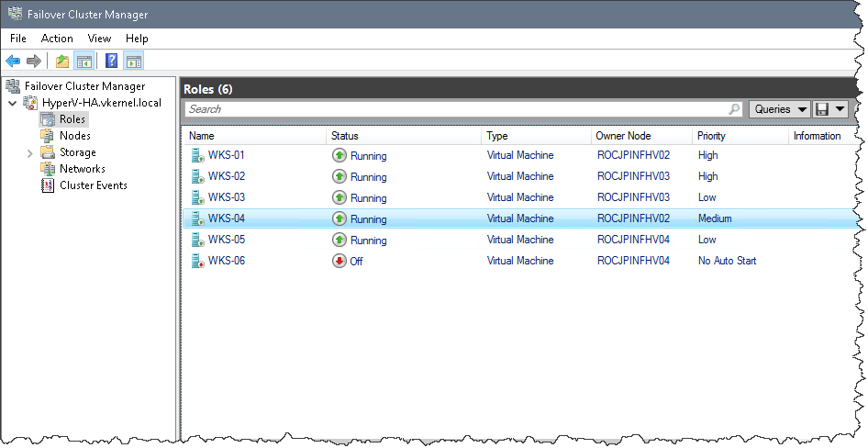Screen dimensions: 868x448
Task: Click Low priority for WKS-03
Action: (707, 197)
